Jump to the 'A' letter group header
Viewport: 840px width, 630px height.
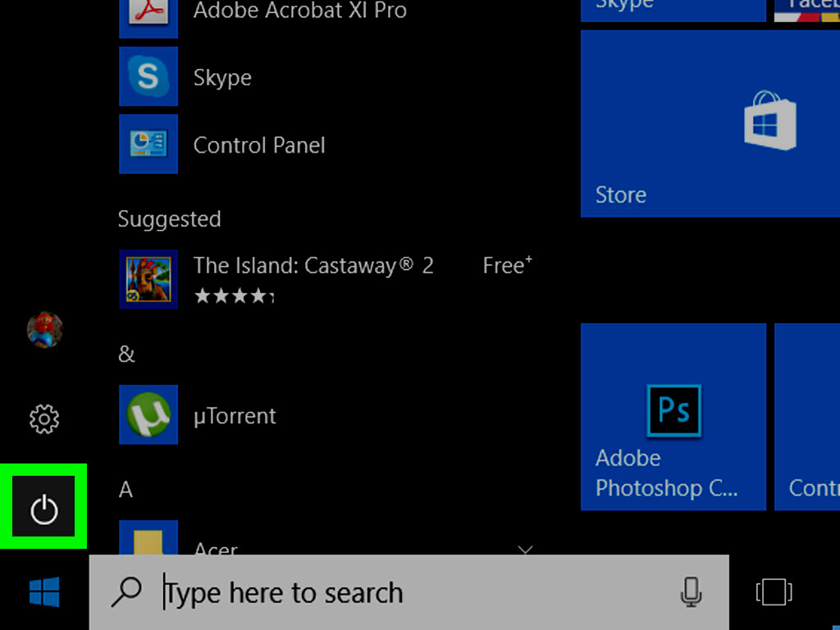(126, 489)
